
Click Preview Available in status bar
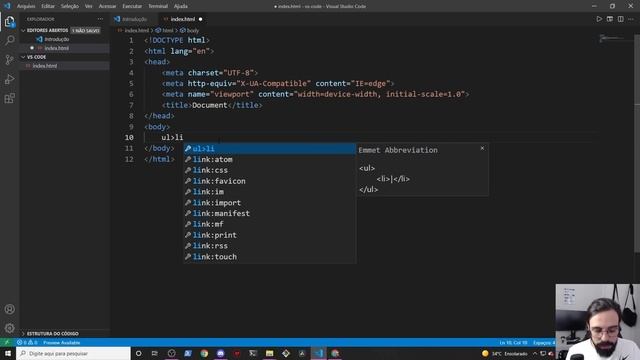pyautogui.click(x=62, y=342)
